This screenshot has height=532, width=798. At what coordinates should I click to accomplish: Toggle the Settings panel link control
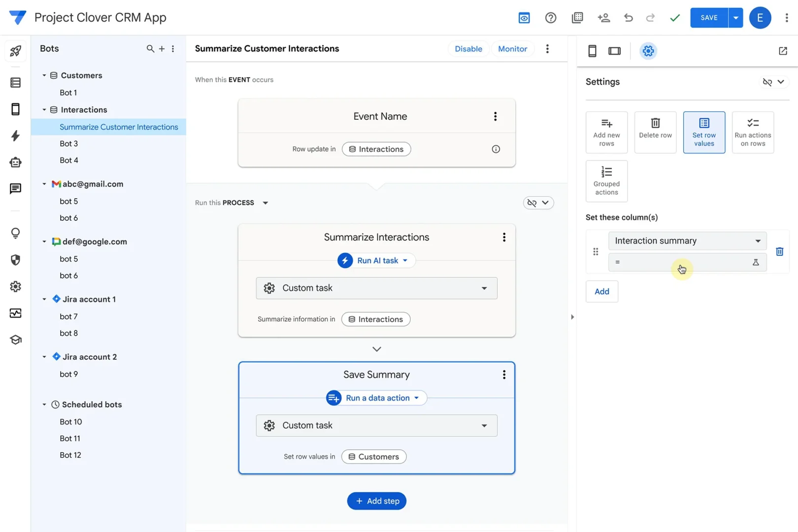[773, 82]
